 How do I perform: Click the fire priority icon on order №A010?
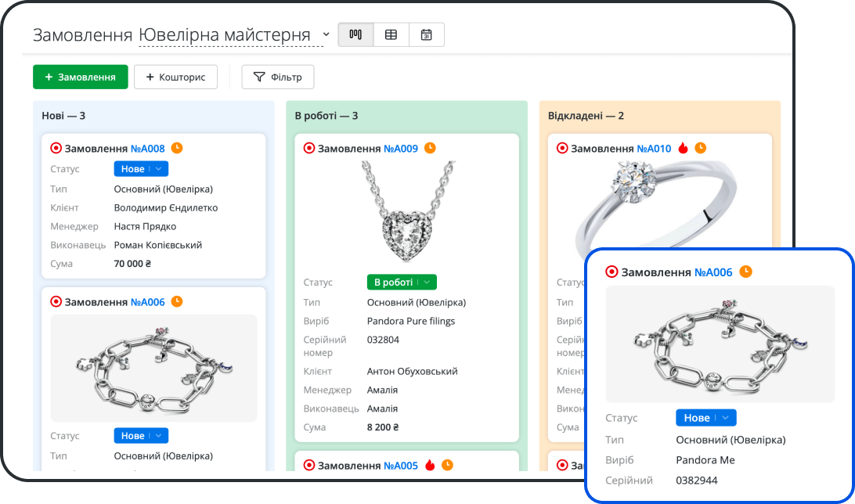[x=683, y=147]
